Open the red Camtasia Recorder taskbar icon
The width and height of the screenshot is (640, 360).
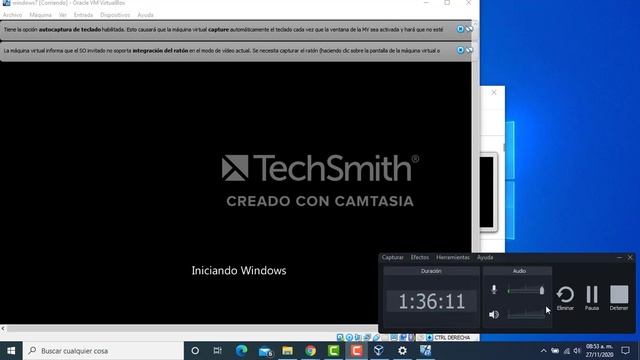click(356, 351)
